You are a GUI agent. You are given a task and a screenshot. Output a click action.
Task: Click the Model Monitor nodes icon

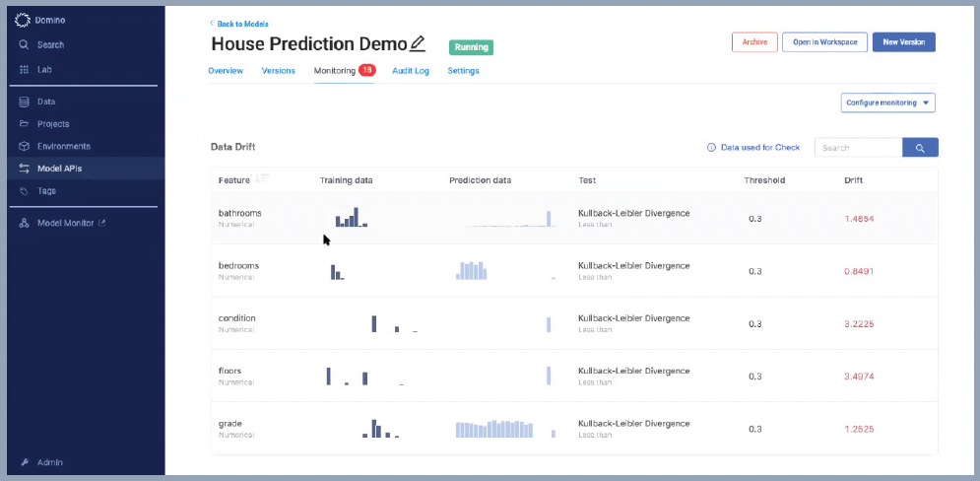24,224
